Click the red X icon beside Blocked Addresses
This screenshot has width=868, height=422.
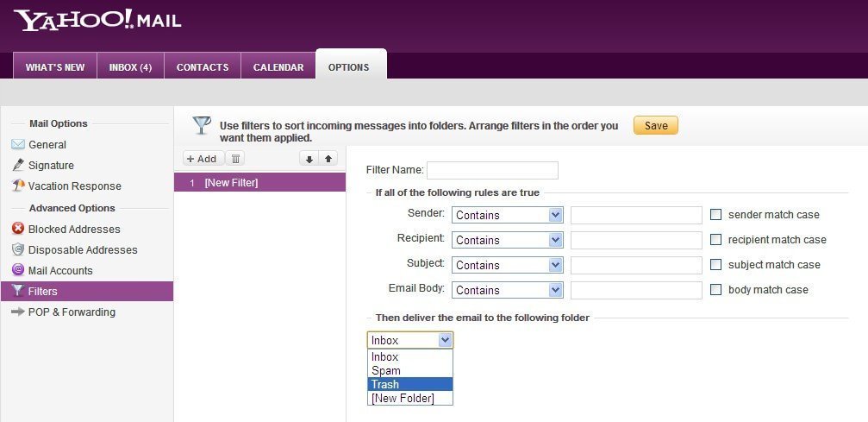(18, 229)
